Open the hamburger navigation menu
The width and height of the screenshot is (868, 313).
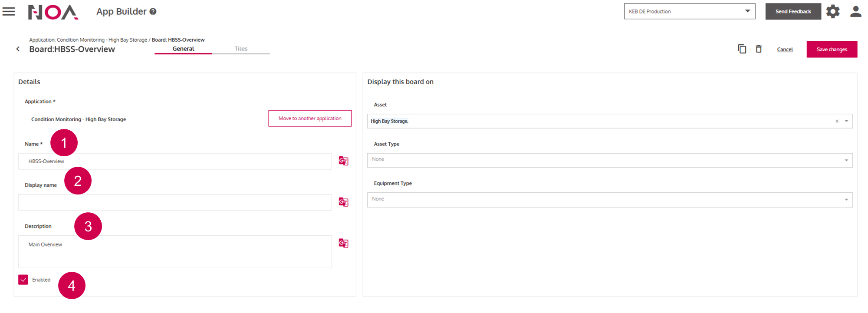point(9,12)
